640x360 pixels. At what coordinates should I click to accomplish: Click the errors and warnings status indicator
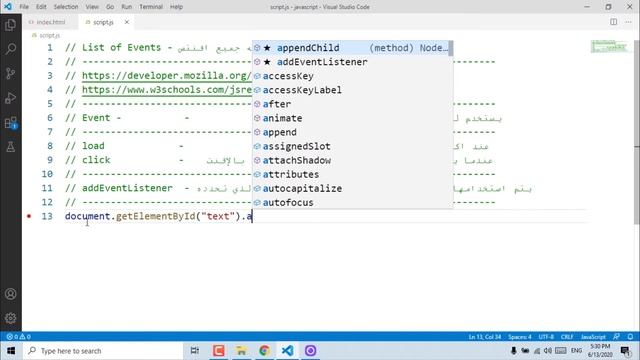click(18, 337)
